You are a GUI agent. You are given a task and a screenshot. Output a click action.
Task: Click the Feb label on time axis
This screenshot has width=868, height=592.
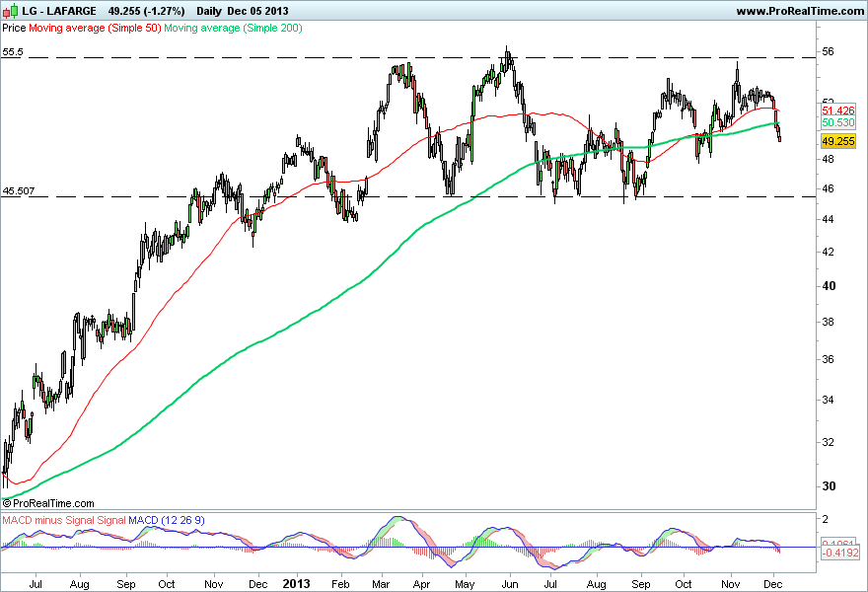tap(340, 584)
